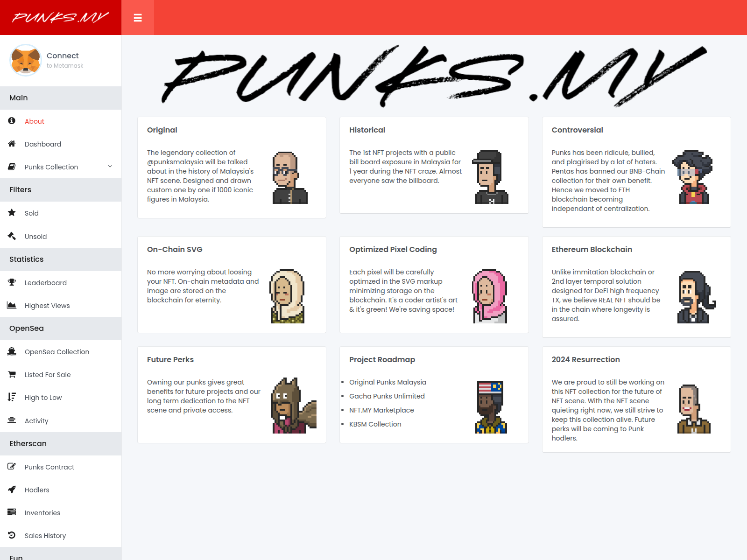747x560 pixels.
Task: Click the MetaMask fox icon
Action: (x=26, y=60)
